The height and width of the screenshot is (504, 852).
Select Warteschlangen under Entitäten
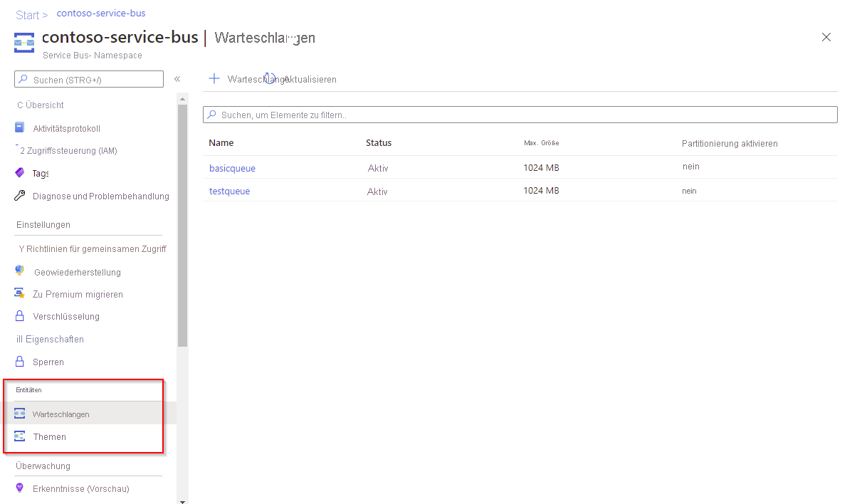[x=61, y=414]
